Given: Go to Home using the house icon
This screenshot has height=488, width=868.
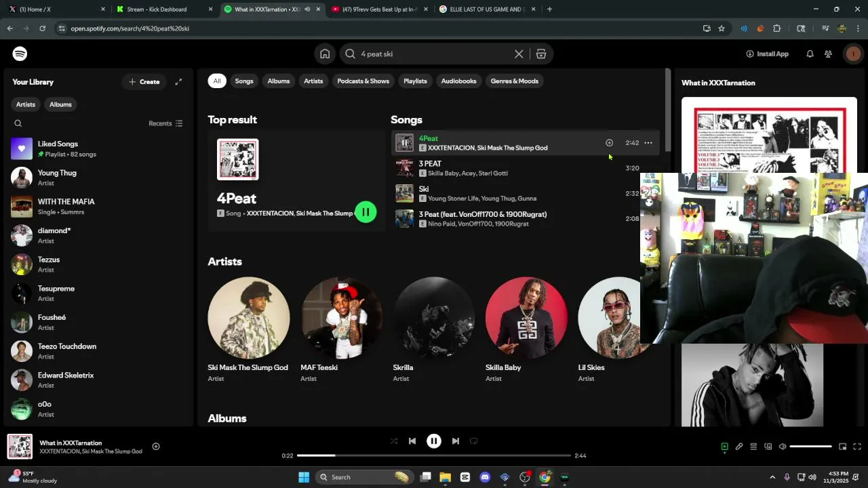Looking at the screenshot, I should point(325,54).
